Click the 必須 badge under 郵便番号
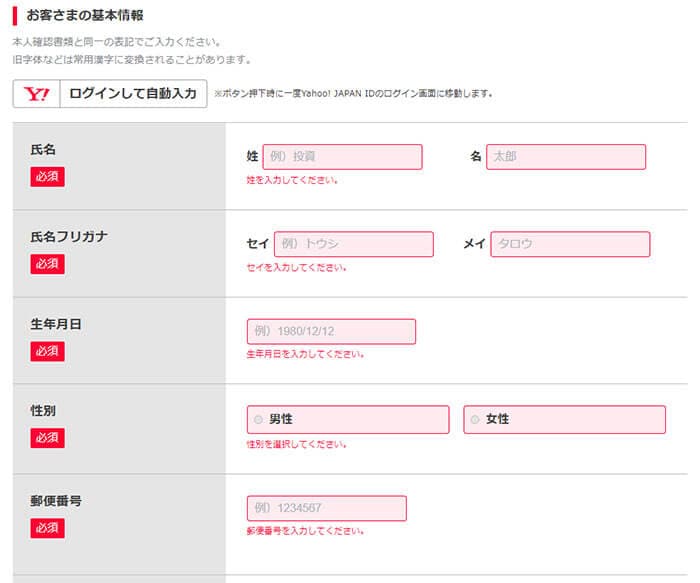The width and height of the screenshot is (700, 583). pos(47,527)
